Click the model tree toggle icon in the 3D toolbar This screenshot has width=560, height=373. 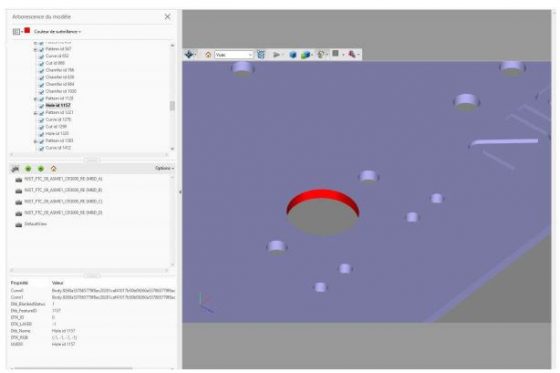click(261, 54)
